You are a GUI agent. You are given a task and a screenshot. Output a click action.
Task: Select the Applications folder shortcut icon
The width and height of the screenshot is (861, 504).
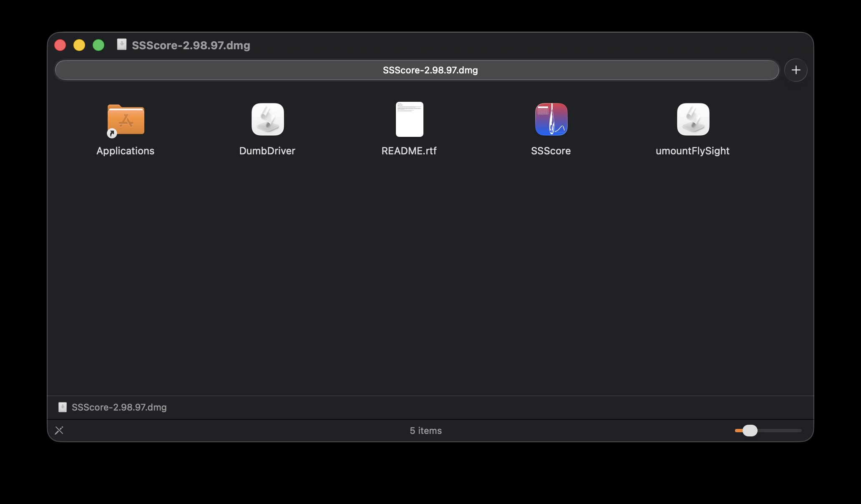126,120
